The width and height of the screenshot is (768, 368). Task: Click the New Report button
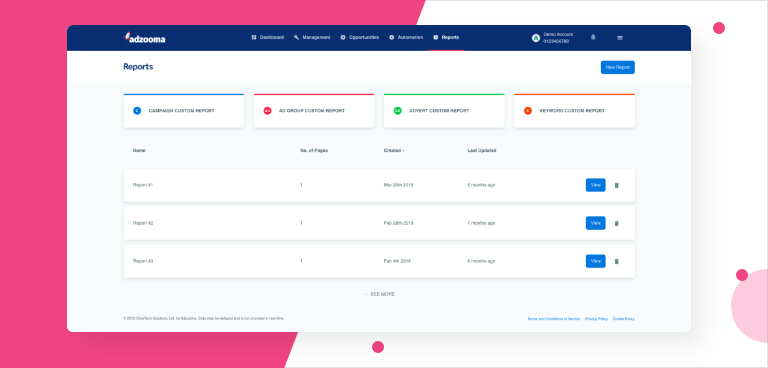click(x=618, y=67)
